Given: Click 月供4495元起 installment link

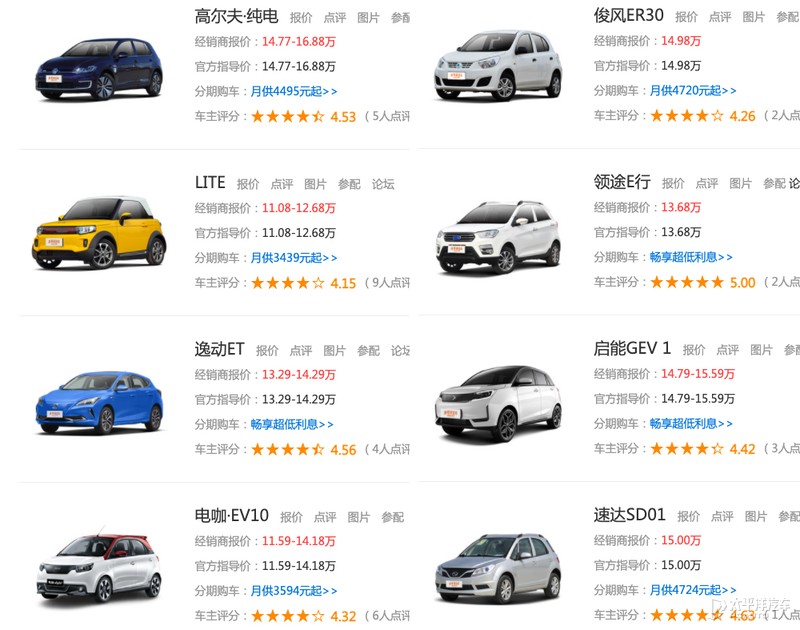Looking at the screenshot, I should pyautogui.click(x=294, y=91).
